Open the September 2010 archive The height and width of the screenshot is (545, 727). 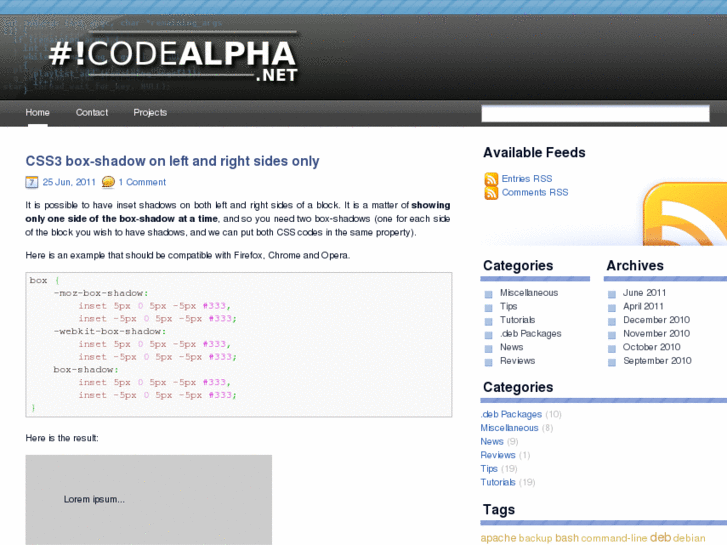click(657, 361)
